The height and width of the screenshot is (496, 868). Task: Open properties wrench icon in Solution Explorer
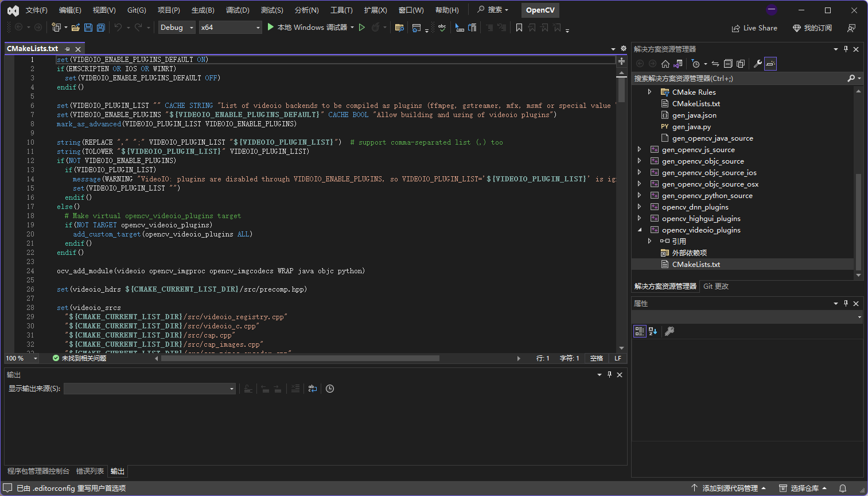tap(758, 64)
